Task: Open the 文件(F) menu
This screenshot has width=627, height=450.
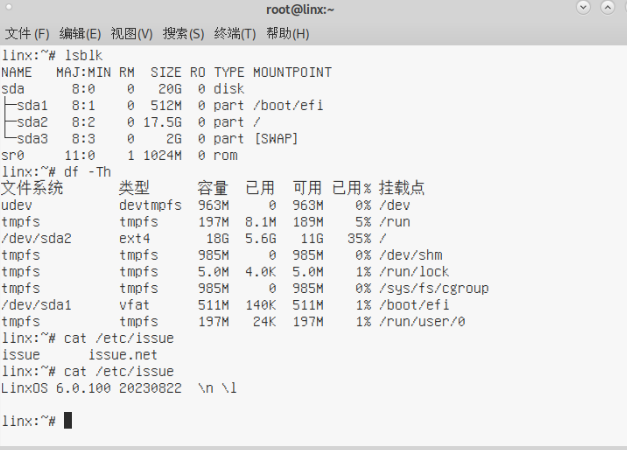Action: tap(27, 34)
